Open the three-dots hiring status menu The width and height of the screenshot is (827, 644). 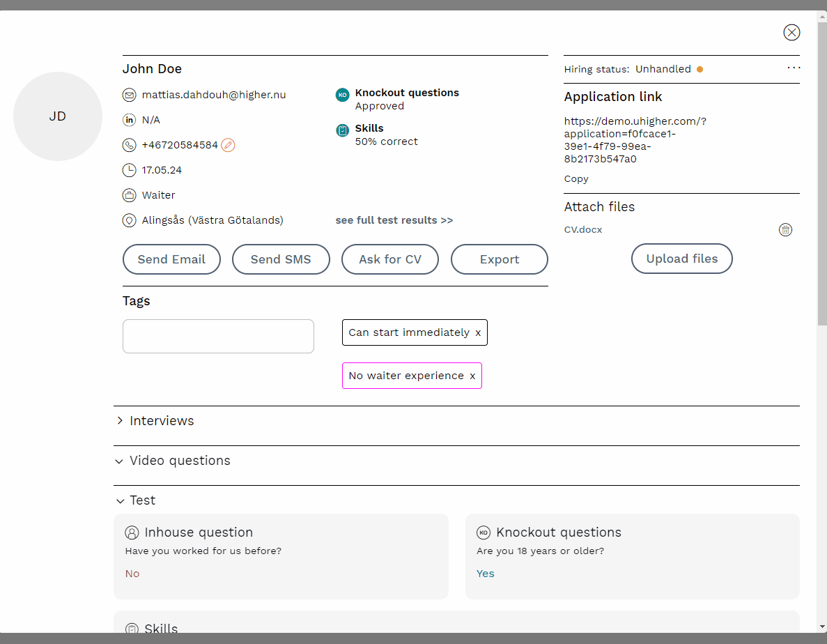(x=794, y=68)
